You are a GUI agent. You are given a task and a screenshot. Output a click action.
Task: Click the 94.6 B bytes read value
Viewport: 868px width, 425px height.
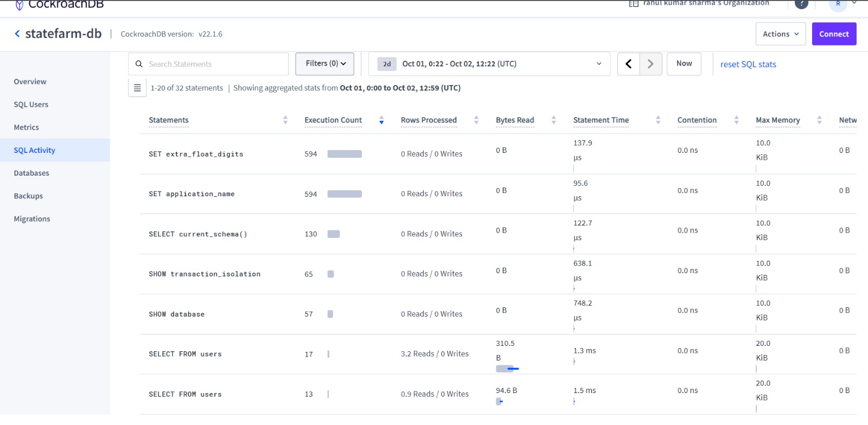(x=506, y=390)
